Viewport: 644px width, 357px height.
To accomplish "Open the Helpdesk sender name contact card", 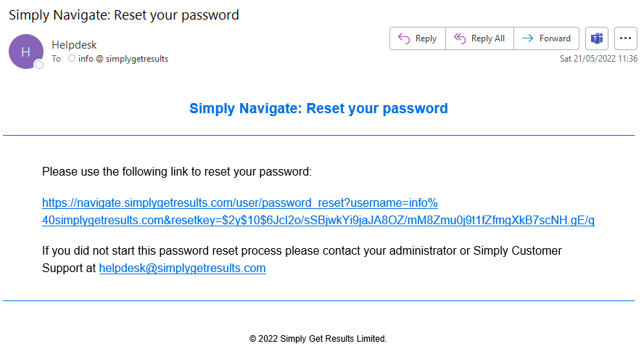I will click(74, 45).
